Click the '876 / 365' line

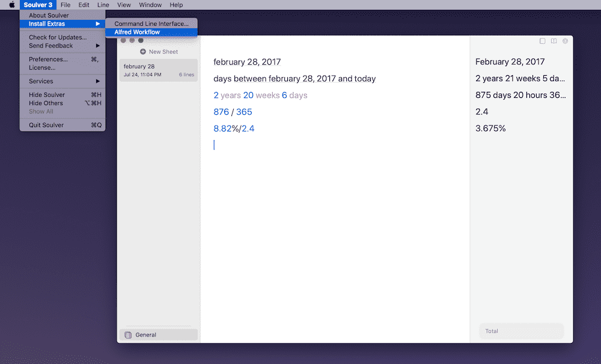pos(233,112)
